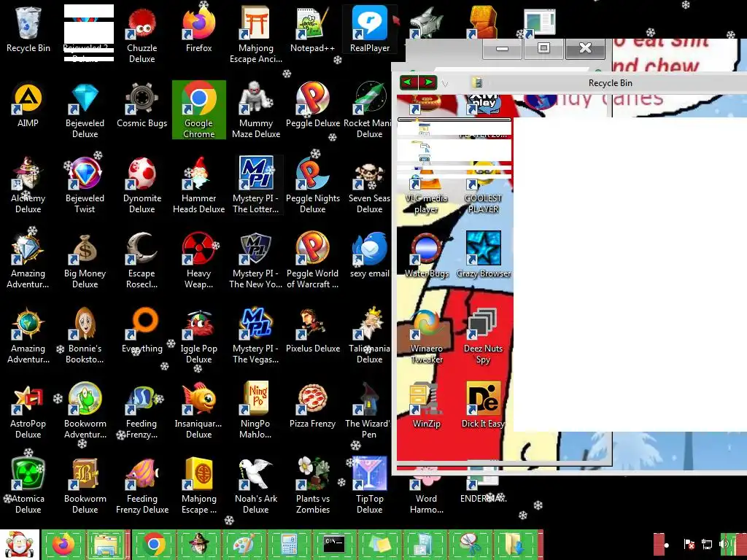
Task: Select the Peggle Deluxe shortcut
Action: [x=312, y=105]
